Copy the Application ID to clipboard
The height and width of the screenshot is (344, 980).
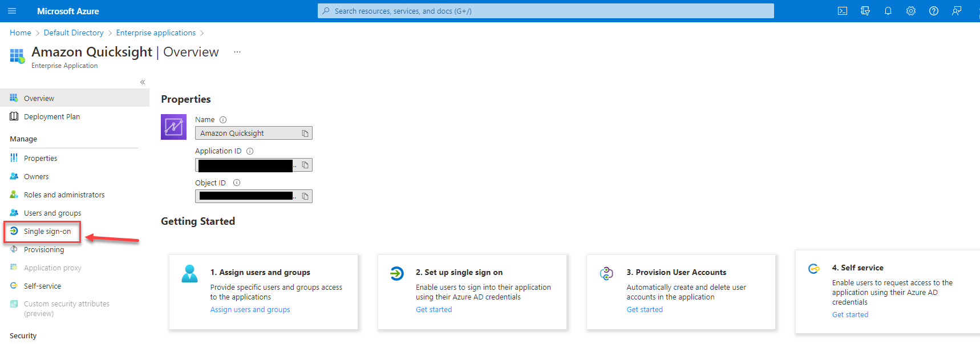[x=305, y=165]
